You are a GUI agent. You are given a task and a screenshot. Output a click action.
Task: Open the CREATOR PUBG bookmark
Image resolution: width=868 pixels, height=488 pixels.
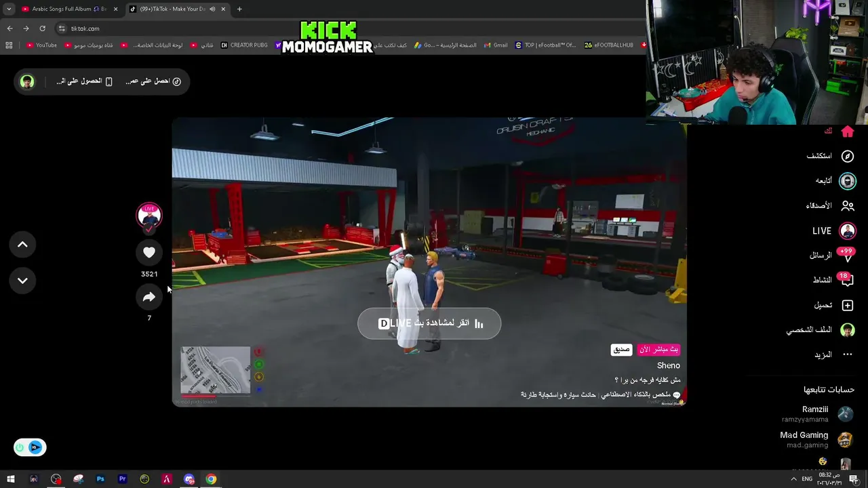click(x=244, y=45)
